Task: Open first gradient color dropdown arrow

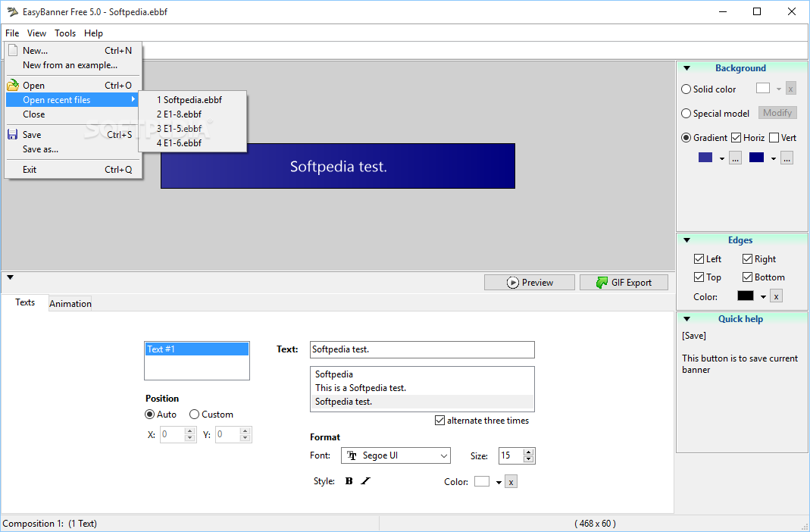Action: (721, 158)
